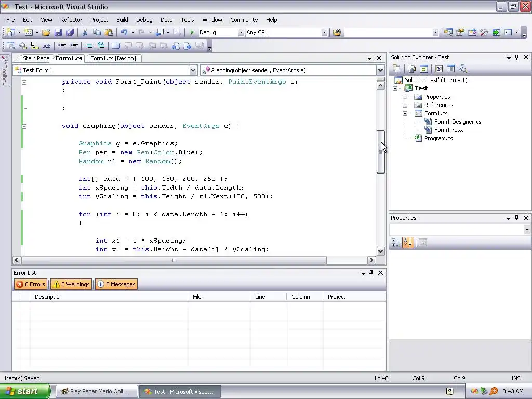Switch to the Start Page tab
Image resolution: width=532 pixels, height=399 pixels.
pyautogui.click(x=36, y=58)
